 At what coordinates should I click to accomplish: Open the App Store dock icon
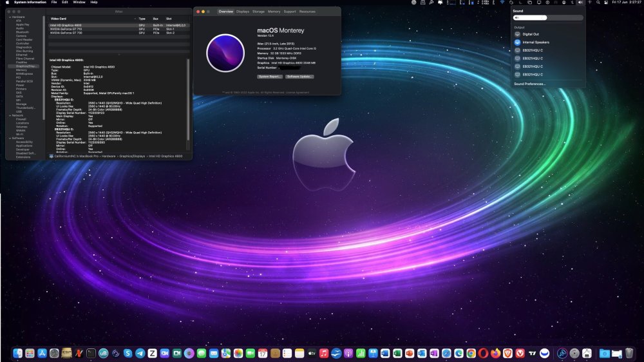click(42, 353)
